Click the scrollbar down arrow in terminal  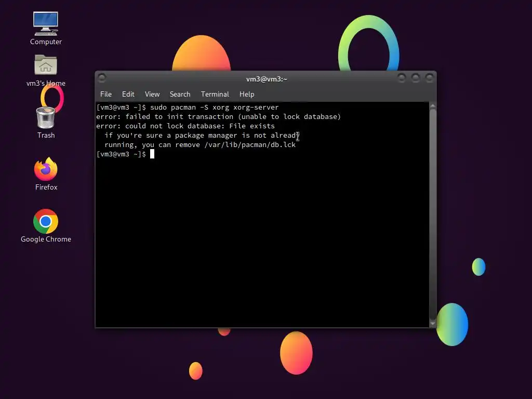click(433, 323)
